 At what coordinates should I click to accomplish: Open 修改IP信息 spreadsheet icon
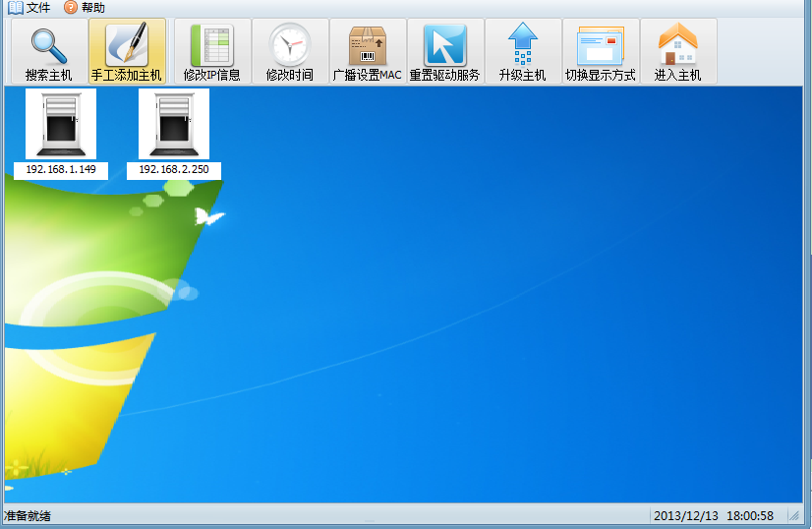[212, 45]
